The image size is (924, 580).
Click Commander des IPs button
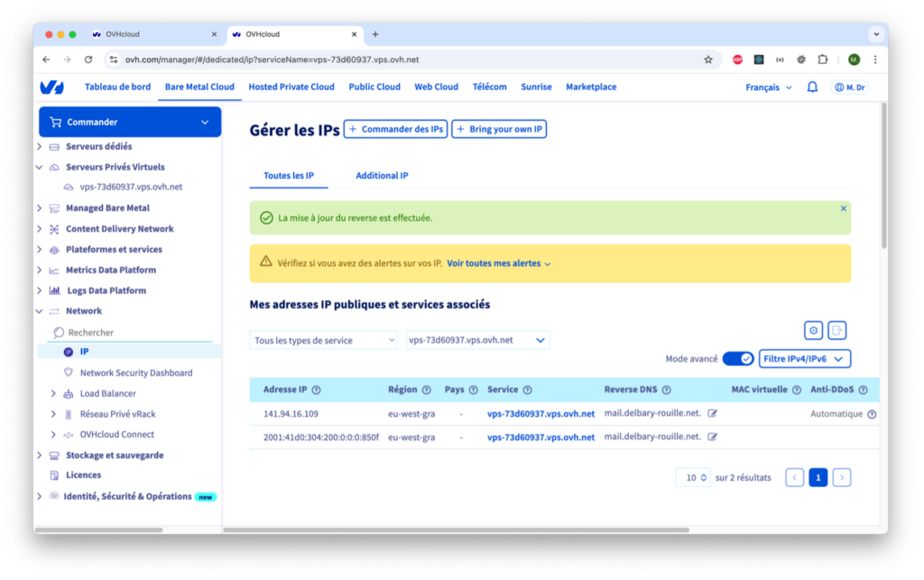coord(395,129)
